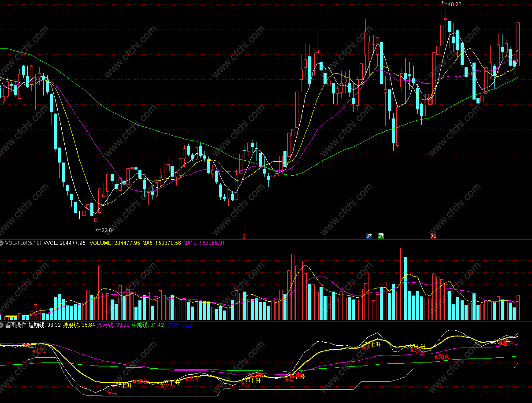Viewport: 532px width, 403px height.
Task: Select the 看图操作 indicator name
Action: click(16, 325)
